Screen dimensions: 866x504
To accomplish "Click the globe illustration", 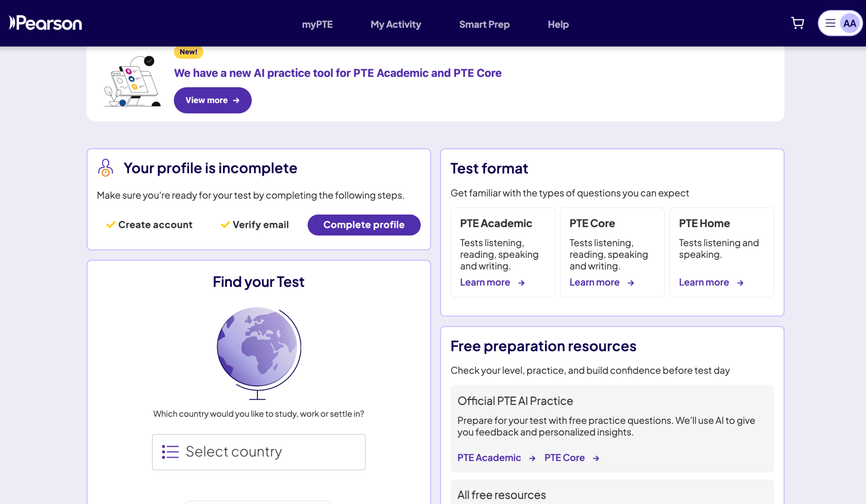I will click(x=258, y=353).
